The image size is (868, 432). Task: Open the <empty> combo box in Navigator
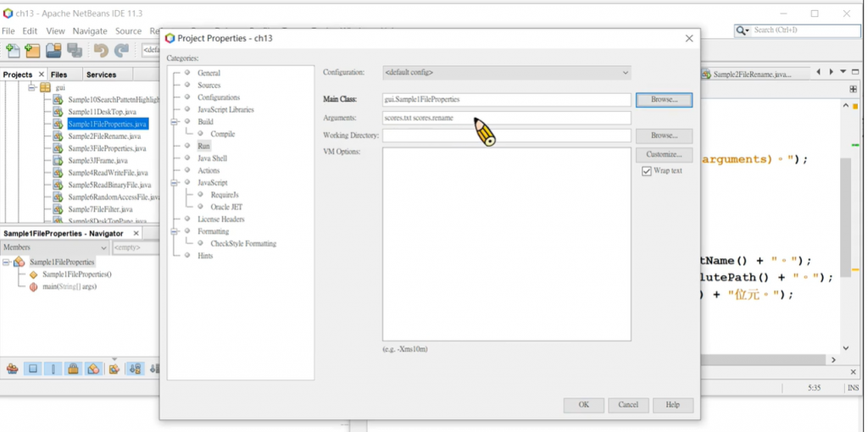pyautogui.click(x=136, y=248)
